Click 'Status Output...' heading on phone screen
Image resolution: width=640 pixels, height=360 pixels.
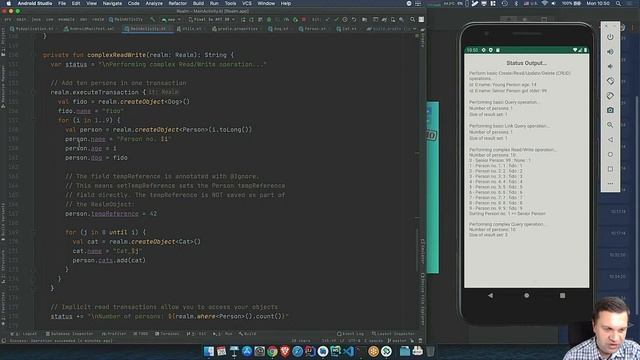526,63
